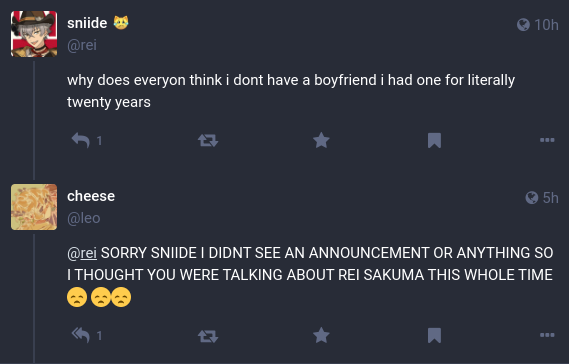Open cheese's profile avatar
Image resolution: width=569 pixels, height=364 pixels.
click(x=34, y=207)
